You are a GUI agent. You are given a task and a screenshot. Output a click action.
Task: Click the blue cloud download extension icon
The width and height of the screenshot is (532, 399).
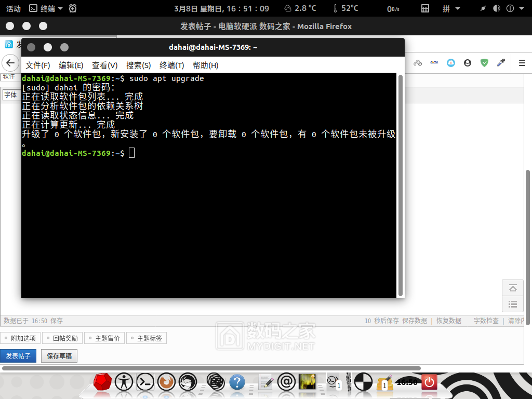451,63
